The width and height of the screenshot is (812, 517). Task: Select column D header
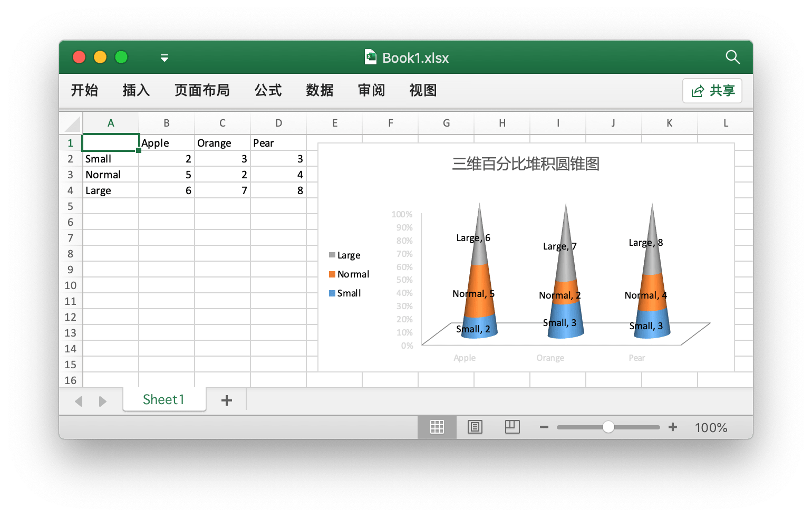[278, 123]
